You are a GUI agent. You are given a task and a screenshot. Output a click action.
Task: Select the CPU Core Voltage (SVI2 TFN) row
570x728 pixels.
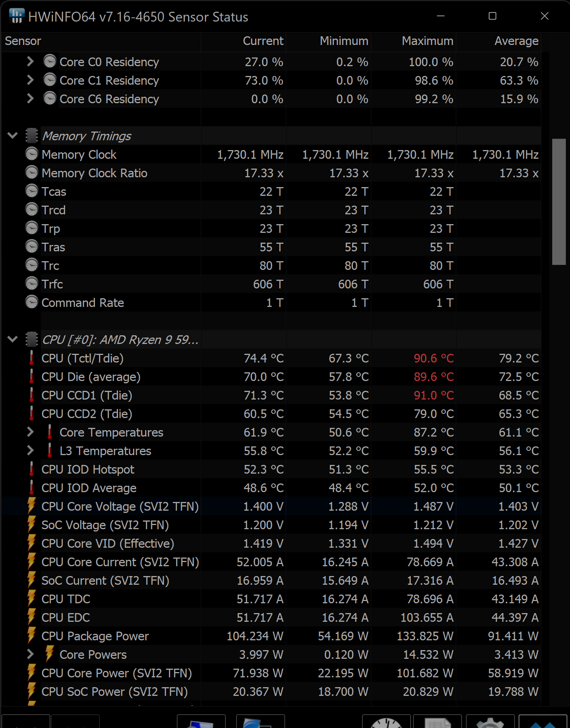pos(120,507)
